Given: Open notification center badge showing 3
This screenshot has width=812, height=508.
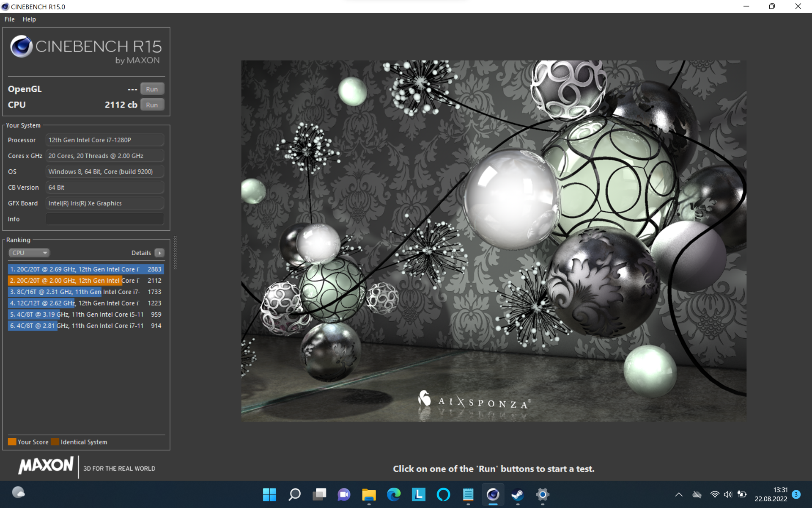Looking at the screenshot, I should click(796, 494).
